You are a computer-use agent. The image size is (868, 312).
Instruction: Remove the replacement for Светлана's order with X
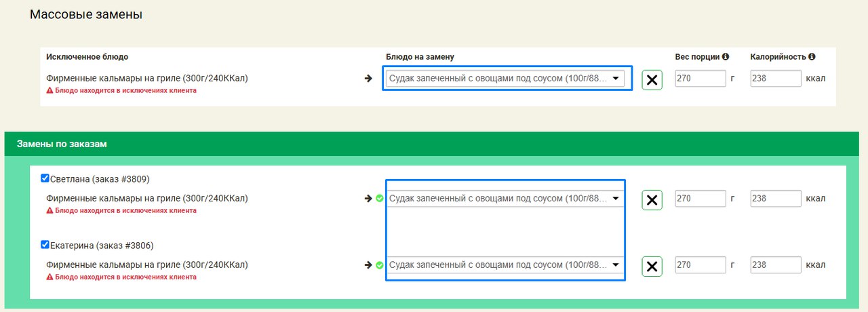point(652,199)
